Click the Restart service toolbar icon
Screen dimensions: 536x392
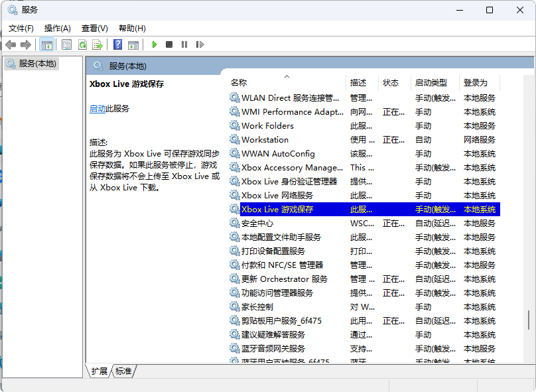pos(199,44)
